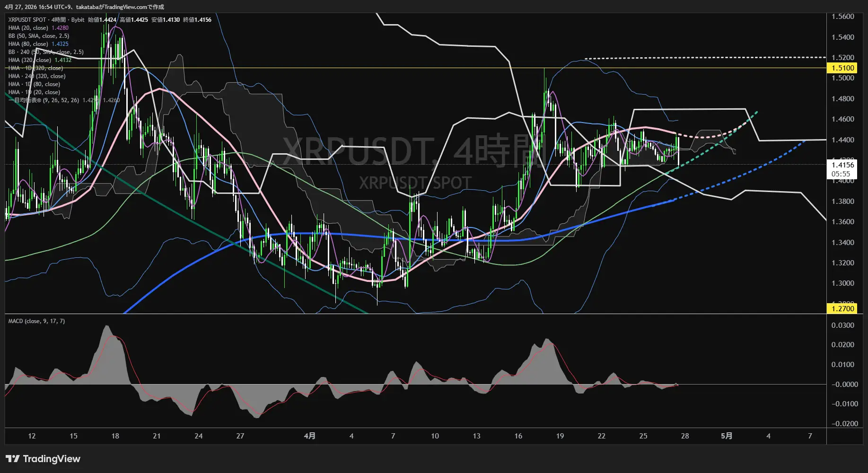Click the 5月 label on time axis
The width and height of the screenshot is (868, 473).
pos(727,436)
